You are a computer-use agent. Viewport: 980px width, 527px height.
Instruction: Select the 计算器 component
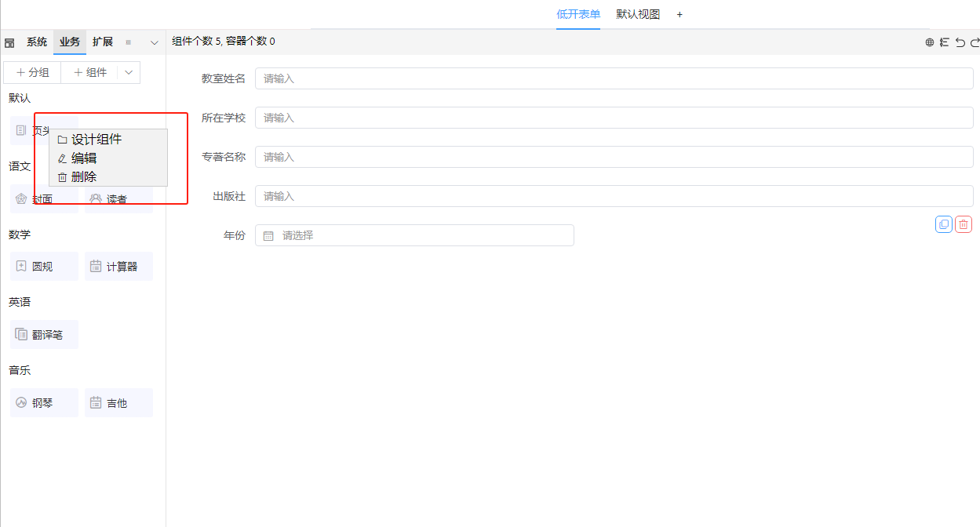click(118, 267)
